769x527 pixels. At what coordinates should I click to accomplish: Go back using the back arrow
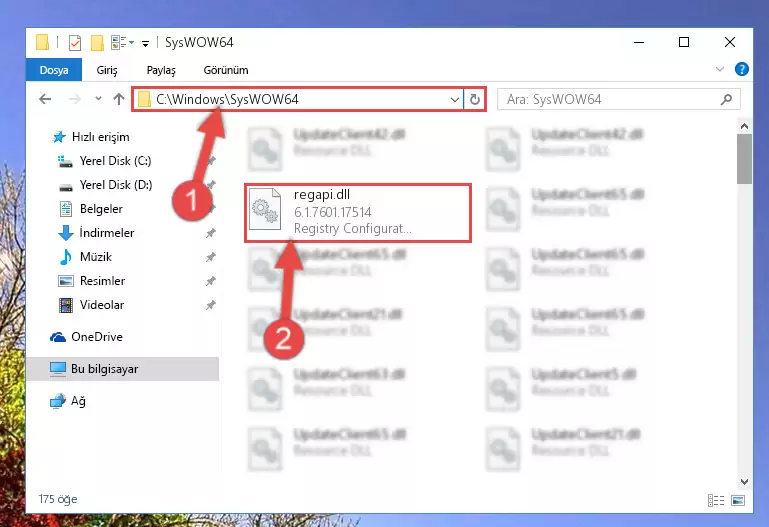coord(45,100)
